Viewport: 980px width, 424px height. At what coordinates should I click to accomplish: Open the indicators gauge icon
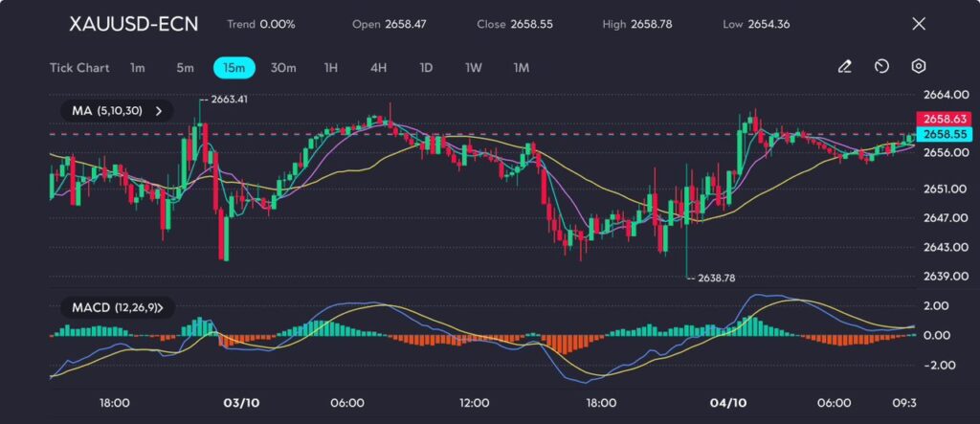tap(881, 67)
